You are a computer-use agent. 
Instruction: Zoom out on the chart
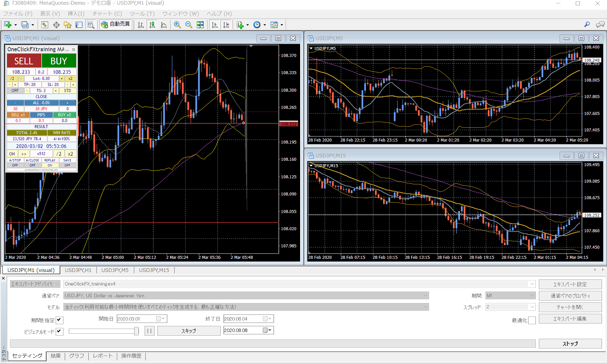pyautogui.click(x=189, y=25)
